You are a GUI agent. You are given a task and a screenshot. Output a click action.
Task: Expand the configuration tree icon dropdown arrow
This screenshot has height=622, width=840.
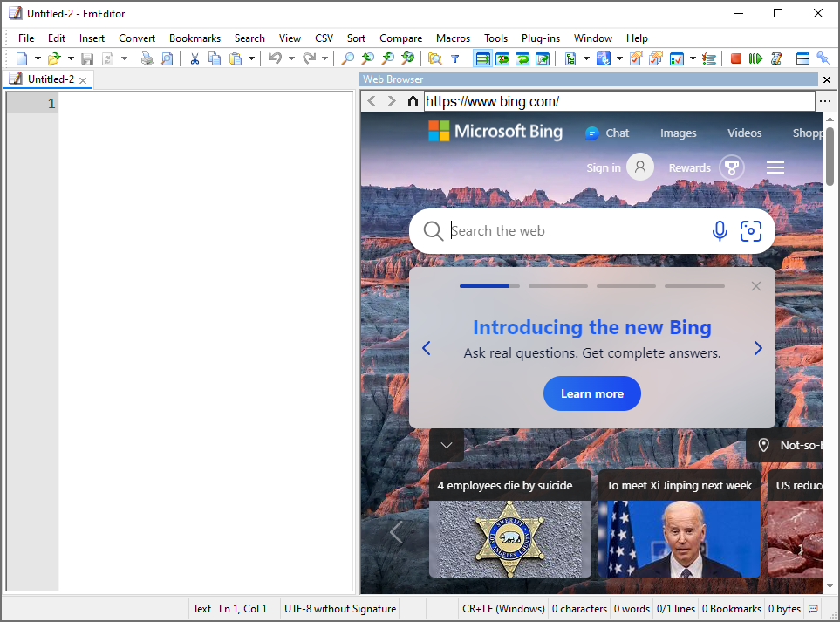point(586,58)
